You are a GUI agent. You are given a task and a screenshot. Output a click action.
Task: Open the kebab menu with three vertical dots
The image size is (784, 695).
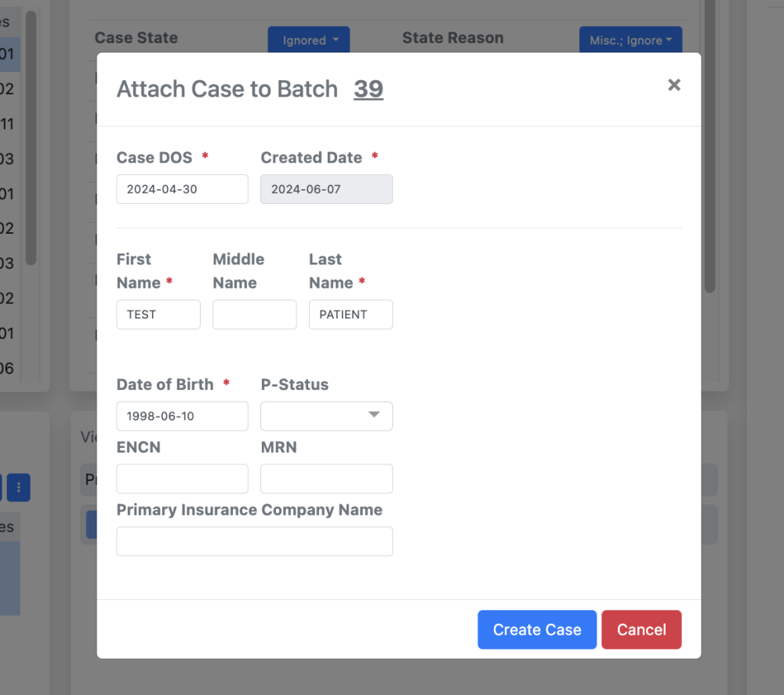coord(18,487)
